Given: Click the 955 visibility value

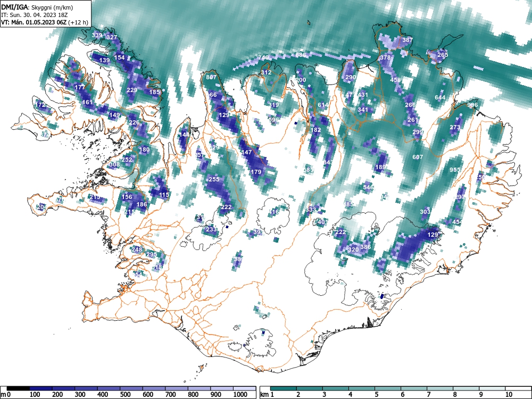Looking at the screenshot, I should (455, 170).
